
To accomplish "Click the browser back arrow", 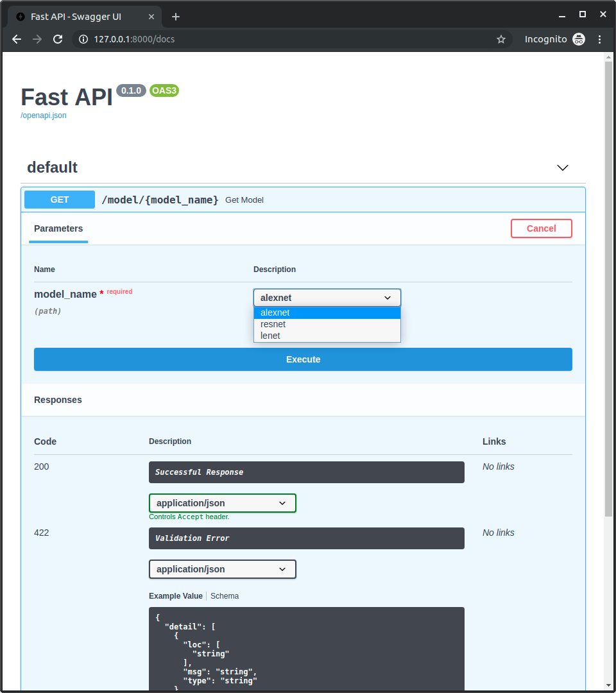I will click(x=17, y=39).
